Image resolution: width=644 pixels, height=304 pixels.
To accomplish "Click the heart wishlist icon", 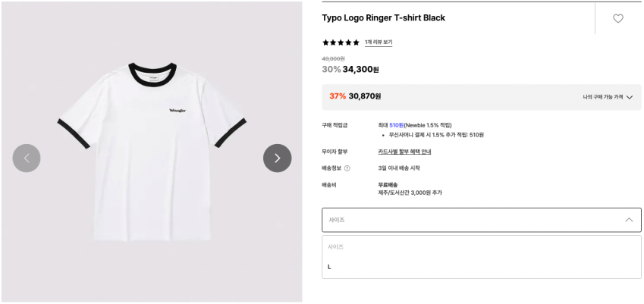I will [617, 19].
